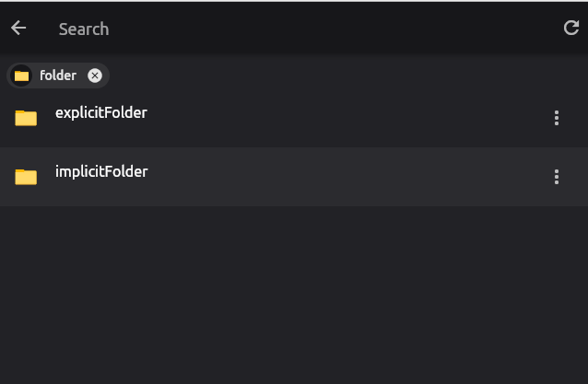This screenshot has width=588, height=384.
Task: Click the empty area below the folder list
Action: tap(294, 295)
